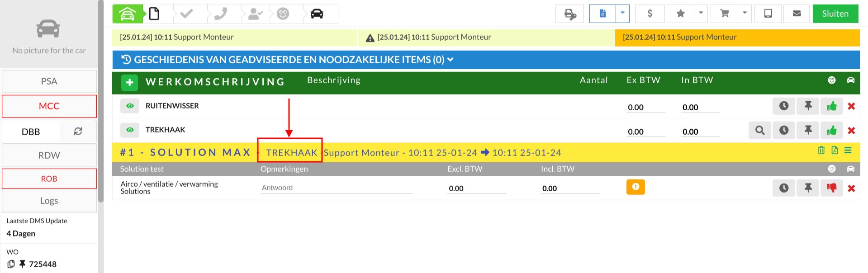This screenshot has height=273, width=868.
Task: Delete the RUITENWISSER row with the red X
Action: 851,106
